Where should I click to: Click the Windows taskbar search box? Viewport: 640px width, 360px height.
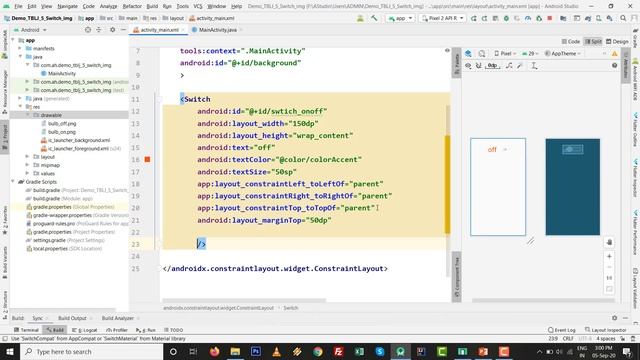click(x=91, y=351)
